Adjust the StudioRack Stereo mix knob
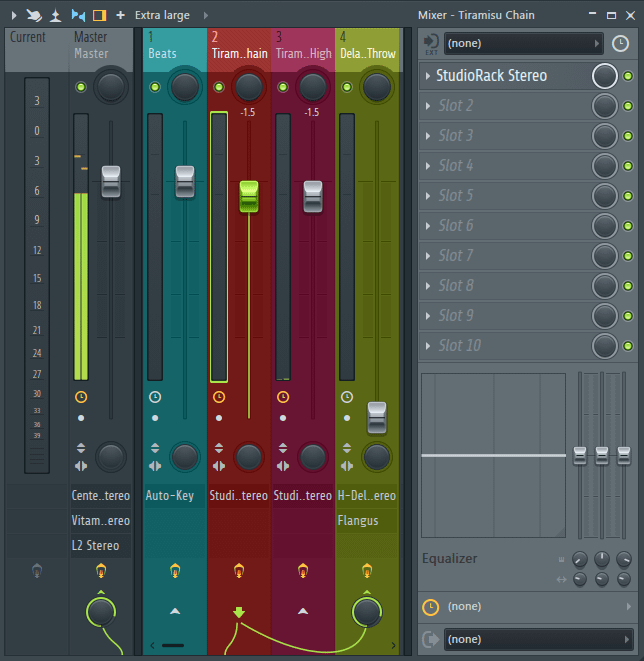 pos(604,76)
